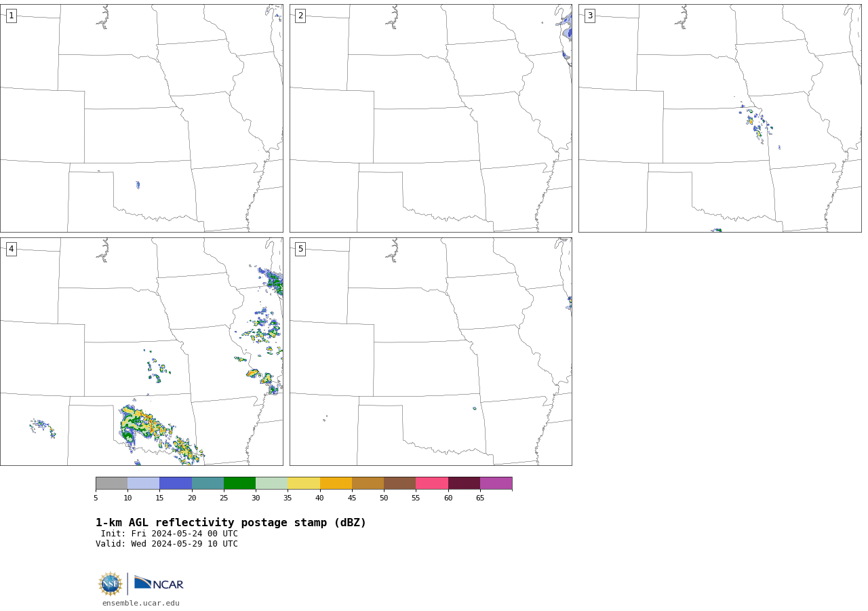Viewport: 868px width, 611px height.
Task: Click the light blue 10-15 dBZ swatch
Action: tap(144, 484)
